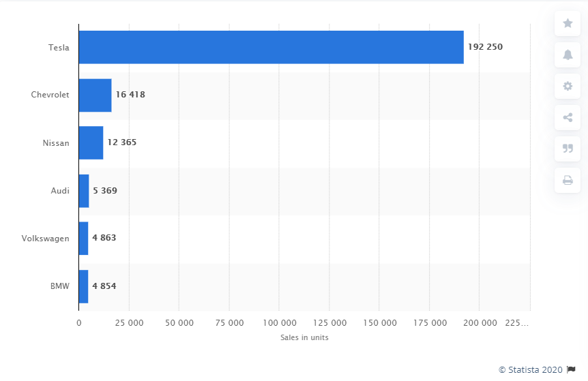Open chart settings gear icon

[x=568, y=86]
